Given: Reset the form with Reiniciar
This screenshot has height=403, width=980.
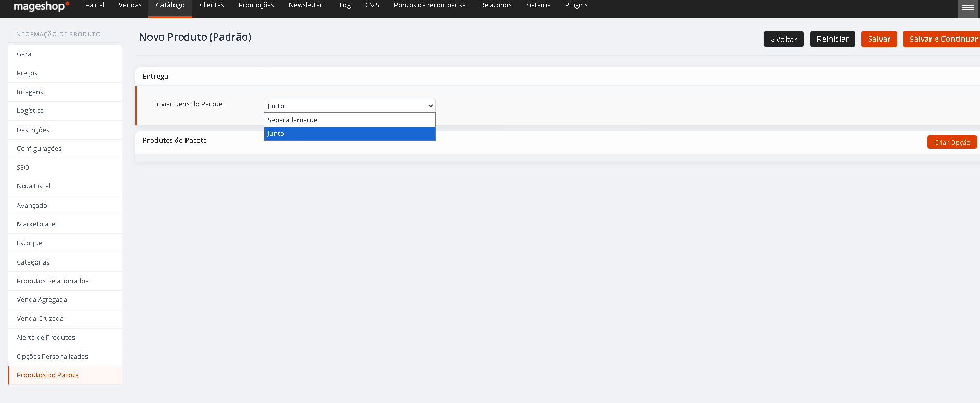Looking at the screenshot, I should click(x=833, y=39).
